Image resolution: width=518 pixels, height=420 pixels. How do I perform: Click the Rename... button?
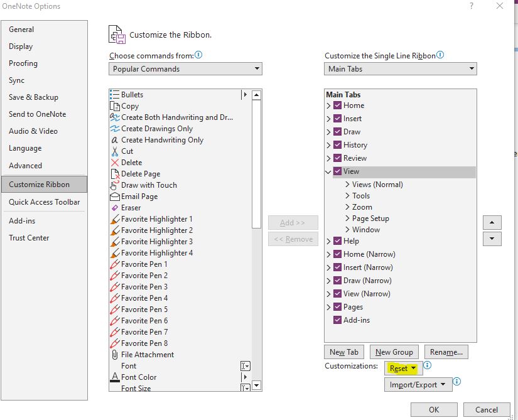pos(446,352)
